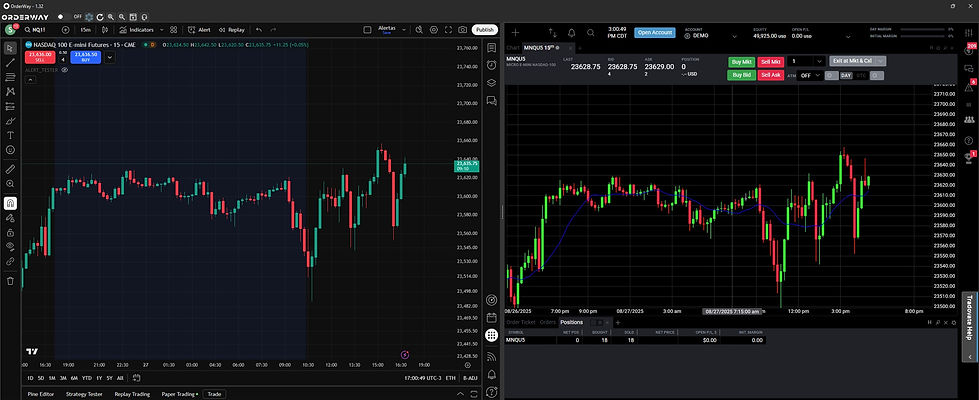Click the red SELL 23,636.00 button
The image size is (979, 400).
coord(41,57)
